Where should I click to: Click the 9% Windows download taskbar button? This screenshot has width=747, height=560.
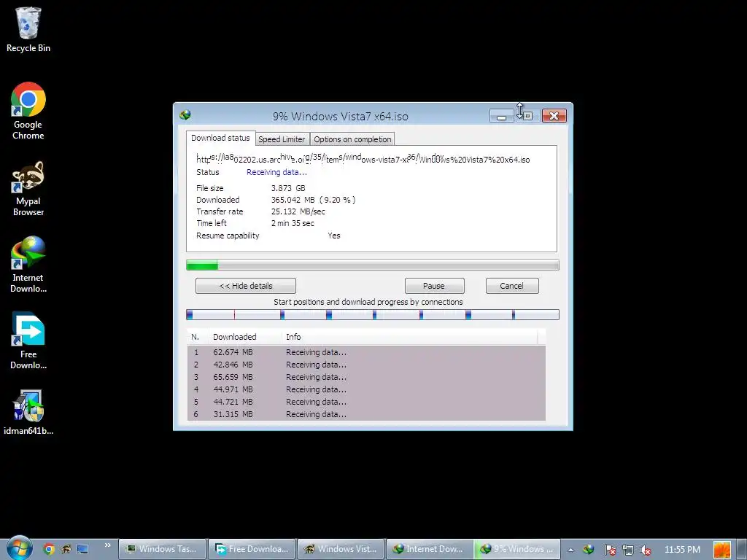pos(517,549)
